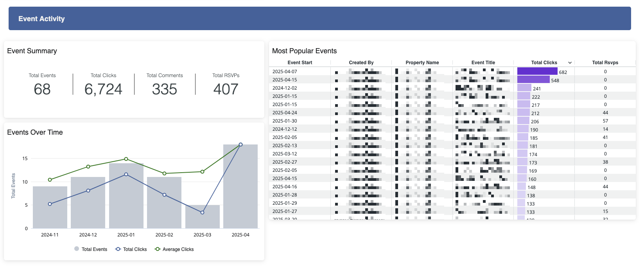Click the Total Clicks data point for 2025-03
The width and height of the screenshot is (644, 267).
coord(202,213)
